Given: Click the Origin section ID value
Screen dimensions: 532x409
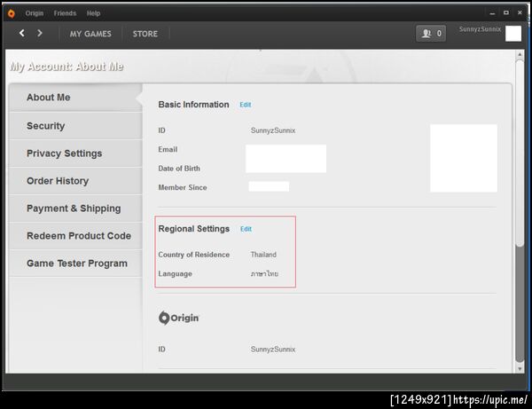Looking at the screenshot, I should point(273,350).
